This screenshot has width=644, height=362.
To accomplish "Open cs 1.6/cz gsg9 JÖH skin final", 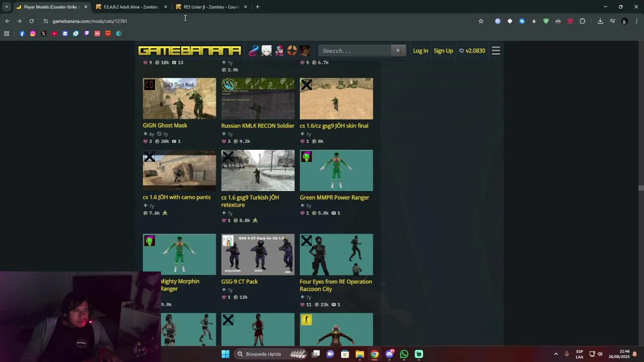I will click(334, 126).
